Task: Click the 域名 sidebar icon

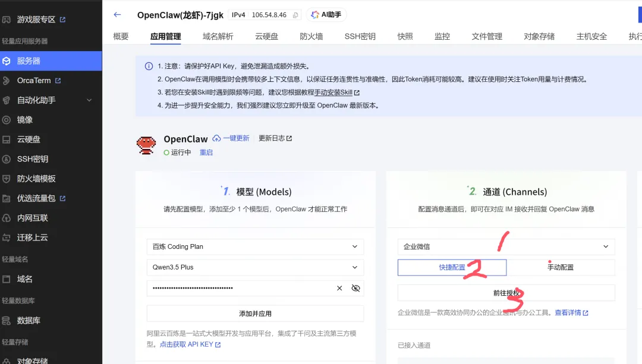Action: [x=6, y=279]
